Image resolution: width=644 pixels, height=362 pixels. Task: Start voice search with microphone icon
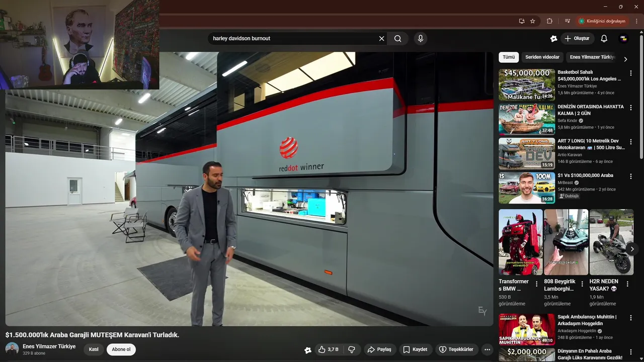pos(421,39)
